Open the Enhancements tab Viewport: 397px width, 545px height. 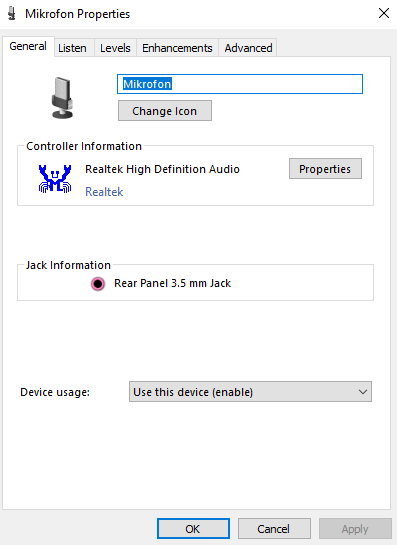[x=177, y=48]
